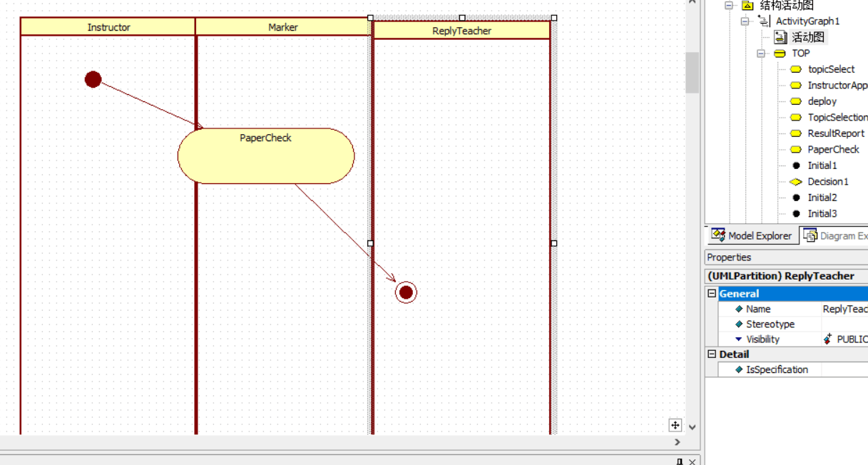Select the Stereotype property row label
Image resolution: width=868 pixels, height=465 pixels.
(770, 325)
